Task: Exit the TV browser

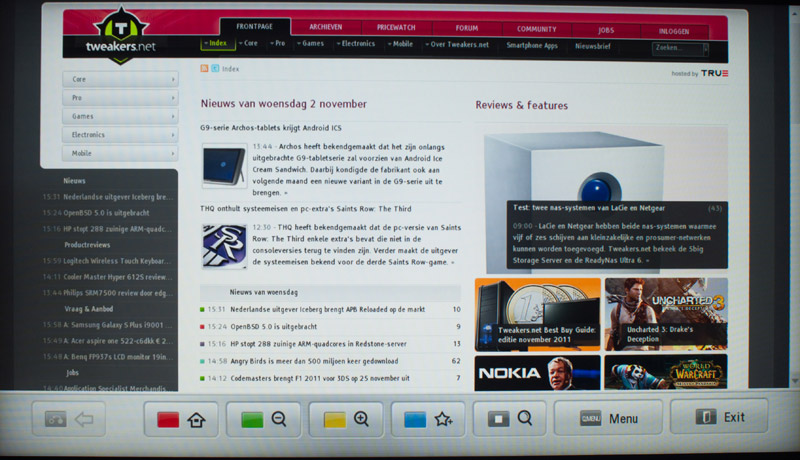Action: point(719,417)
